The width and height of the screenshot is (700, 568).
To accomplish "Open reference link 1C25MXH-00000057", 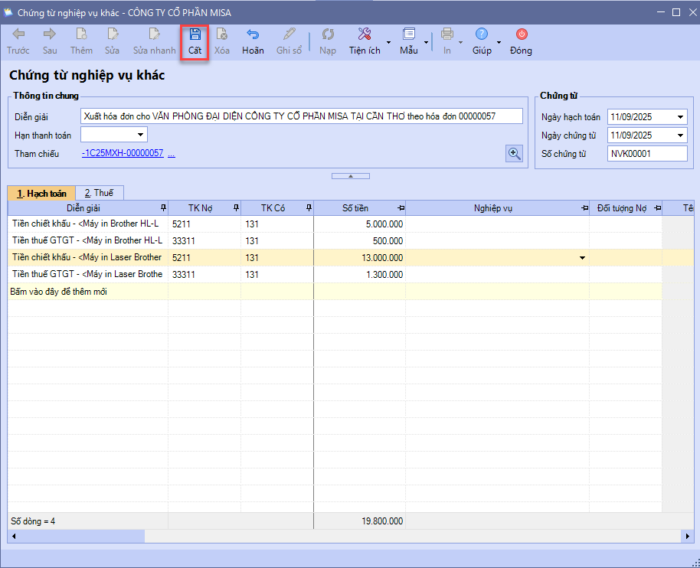I will (x=122, y=153).
